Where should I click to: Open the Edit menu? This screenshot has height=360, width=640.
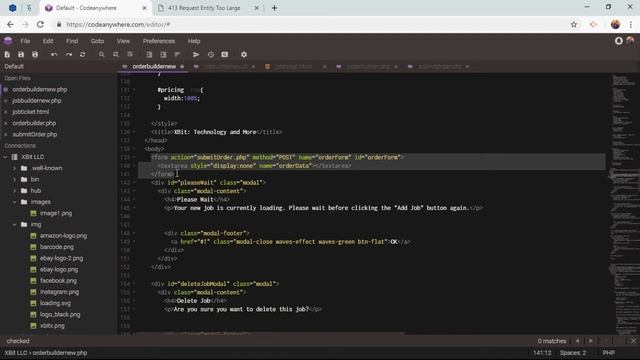point(48,41)
